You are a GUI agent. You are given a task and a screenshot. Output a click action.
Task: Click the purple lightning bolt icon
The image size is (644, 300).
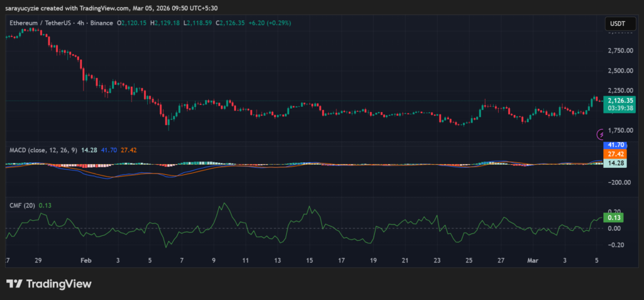[602, 133]
